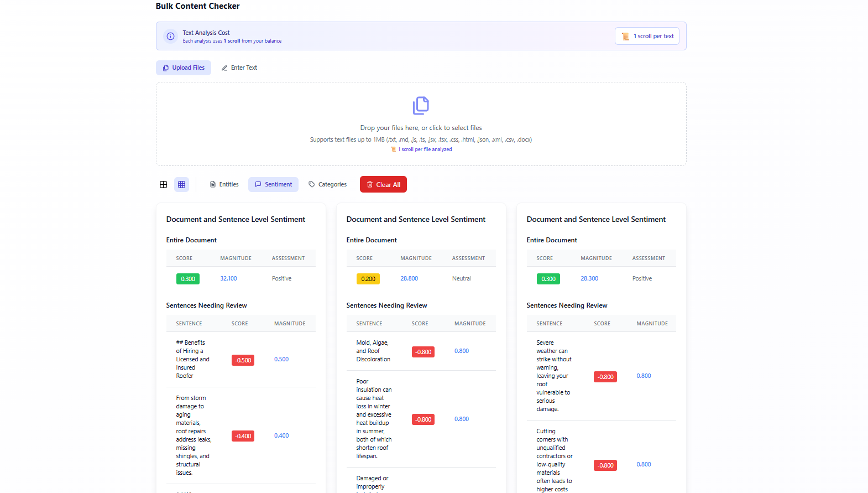This screenshot has height=493, width=868.
Task: Click the 'Severe weather can strike' sentence
Action: 554,376
